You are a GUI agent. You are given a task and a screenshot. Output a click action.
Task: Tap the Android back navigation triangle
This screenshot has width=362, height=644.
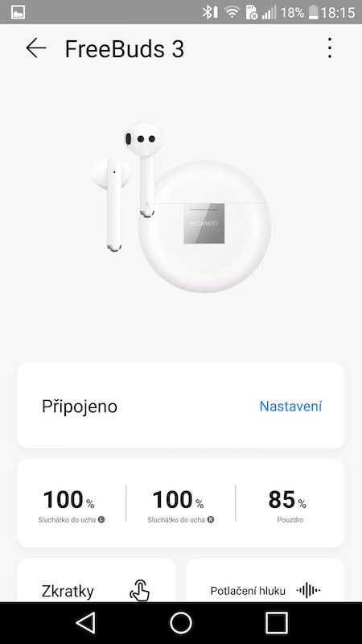click(x=86, y=623)
